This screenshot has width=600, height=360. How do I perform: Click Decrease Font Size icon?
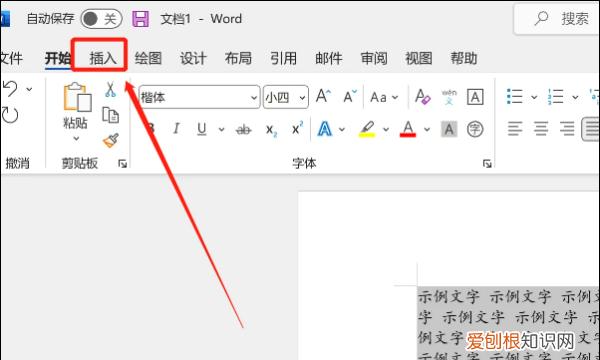click(349, 96)
